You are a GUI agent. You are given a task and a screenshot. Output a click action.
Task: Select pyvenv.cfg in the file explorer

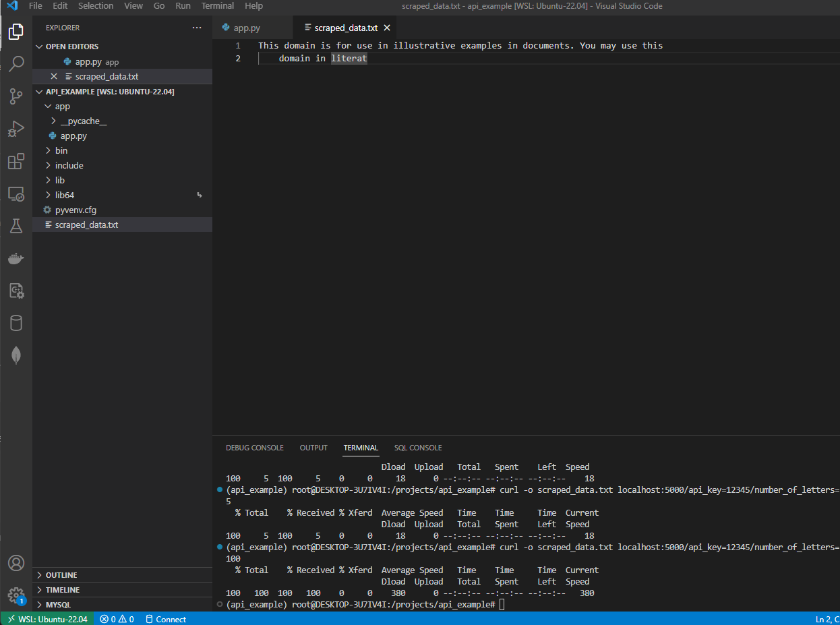click(75, 210)
